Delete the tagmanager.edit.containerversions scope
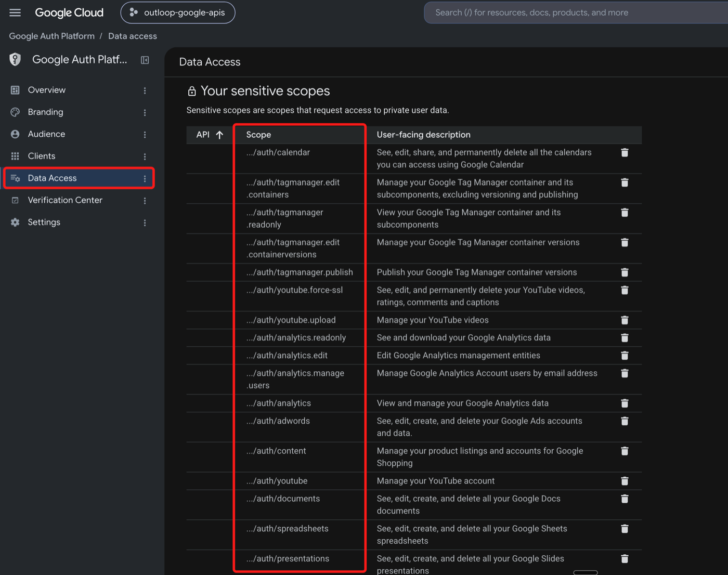 click(x=625, y=242)
